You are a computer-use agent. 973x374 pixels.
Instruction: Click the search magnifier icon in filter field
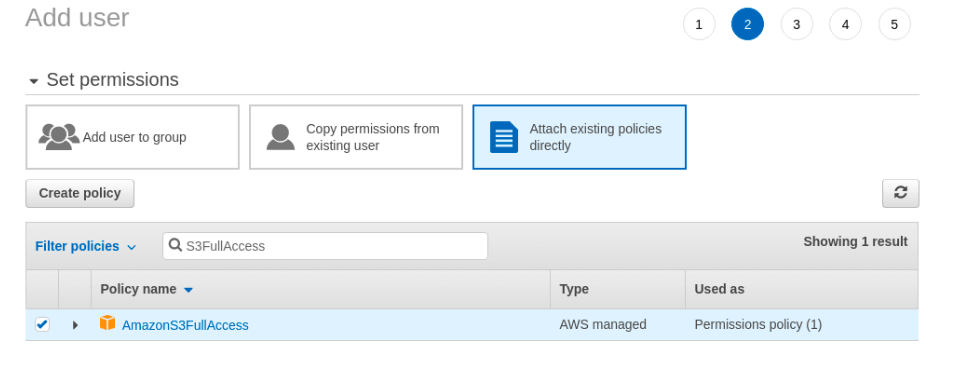[176, 246]
